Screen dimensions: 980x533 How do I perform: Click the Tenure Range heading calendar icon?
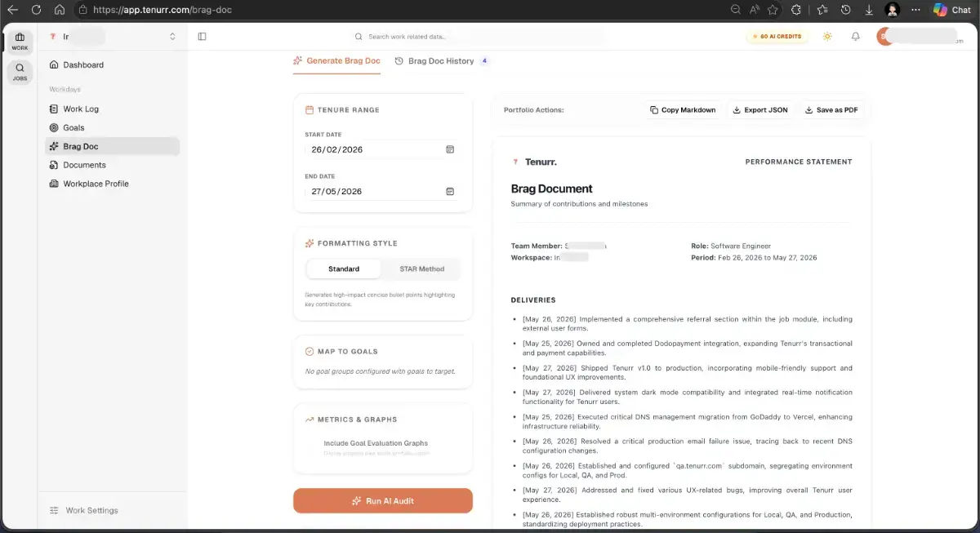310,109
